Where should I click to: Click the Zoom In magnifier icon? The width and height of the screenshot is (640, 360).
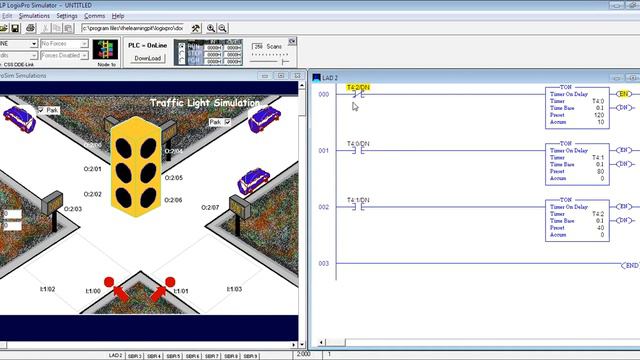tap(211, 28)
